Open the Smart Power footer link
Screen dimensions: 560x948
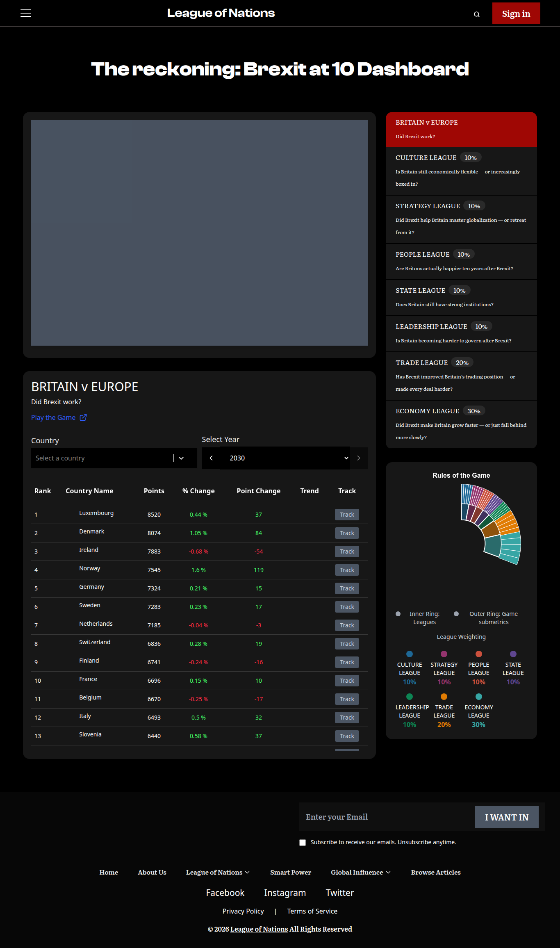tap(291, 872)
